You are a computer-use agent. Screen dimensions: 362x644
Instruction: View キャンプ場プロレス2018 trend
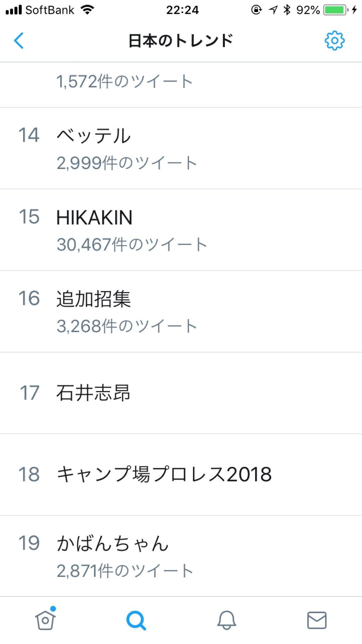[181, 474]
